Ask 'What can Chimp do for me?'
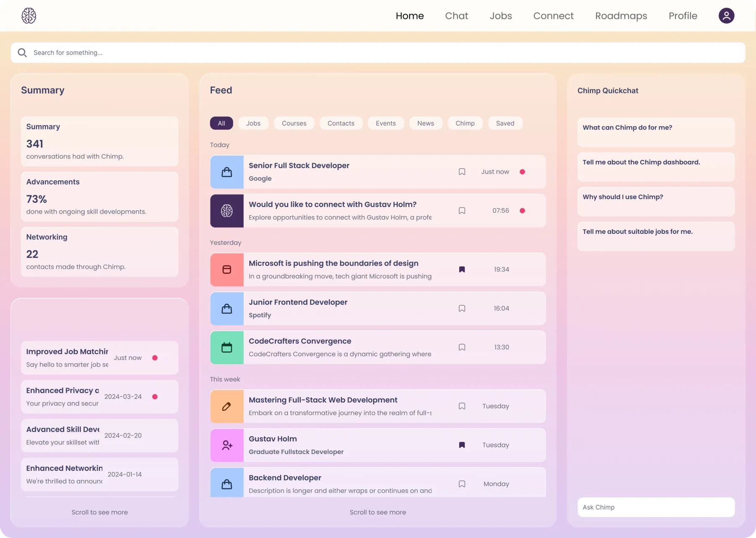This screenshot has width=756, height=538. click(656, 132)
